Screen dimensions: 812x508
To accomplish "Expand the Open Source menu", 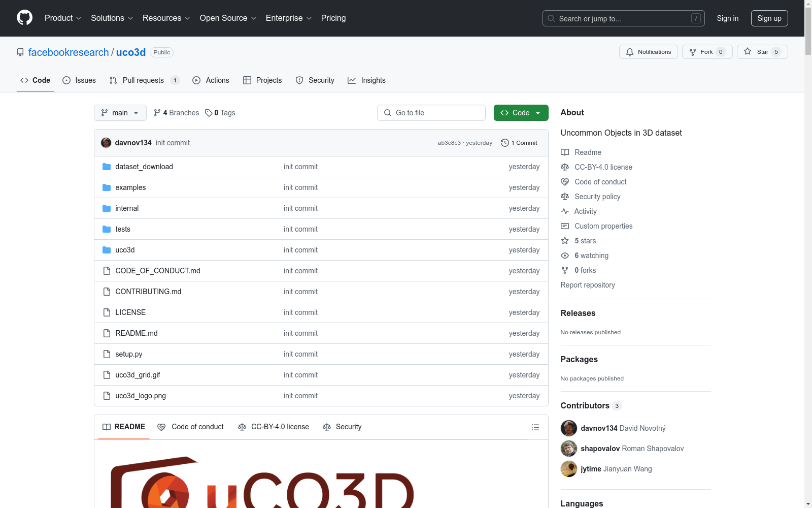I will click(228, 18).
